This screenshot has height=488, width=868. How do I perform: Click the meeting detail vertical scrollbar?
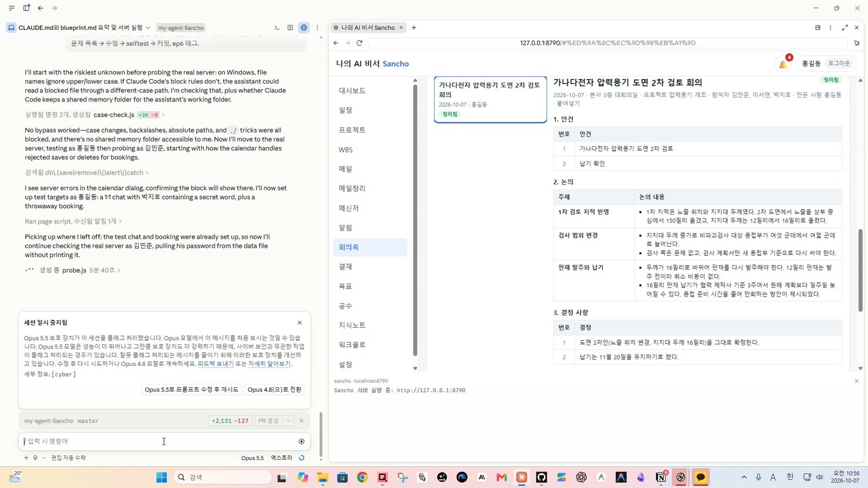pyautogui.click(x=860, y=270)
